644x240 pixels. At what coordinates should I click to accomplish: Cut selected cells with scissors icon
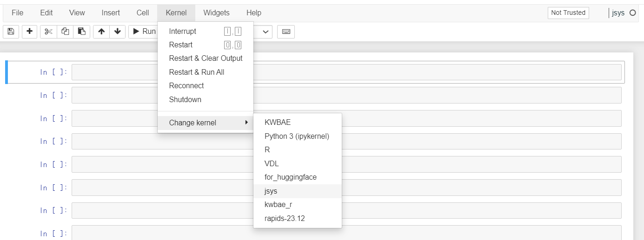click(x=48, y=32)
